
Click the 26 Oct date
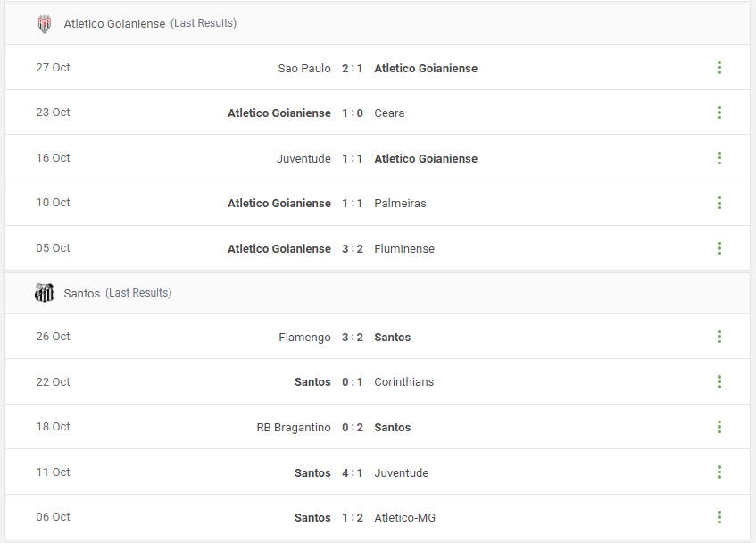(x=53, y=337)
